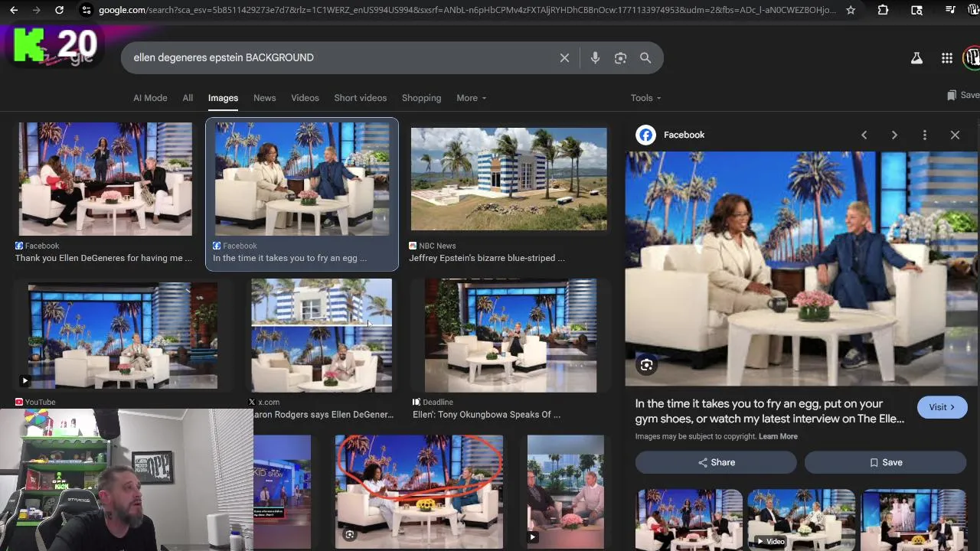Switch to the All results tab
Image resolution: width=980 pixels, height=551 pixels.
click(188, 98)
